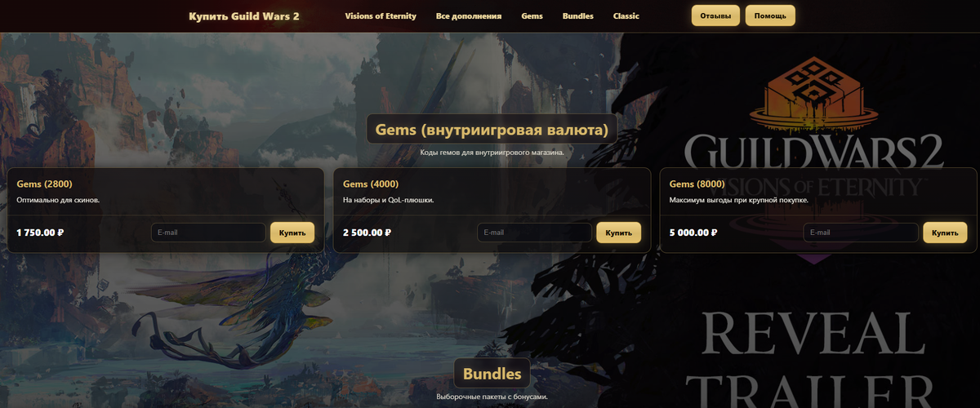
Task: Click the Gems (8000) card title
Action: (697, 184)
